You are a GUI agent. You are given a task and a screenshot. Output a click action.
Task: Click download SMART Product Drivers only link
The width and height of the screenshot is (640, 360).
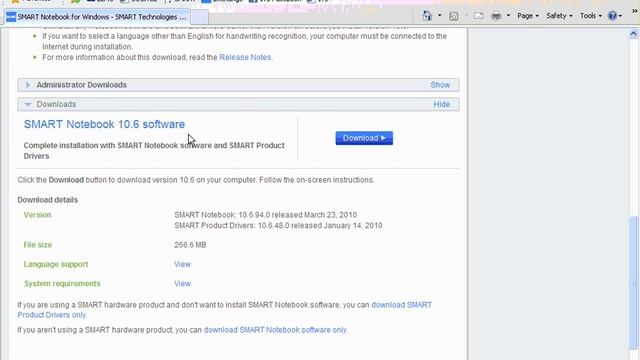(224, 310)
